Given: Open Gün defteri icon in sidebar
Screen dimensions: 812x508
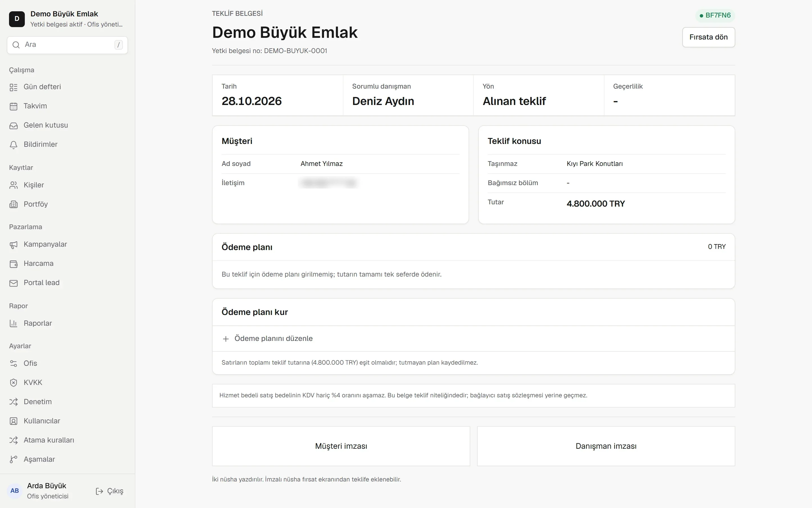Looking at the screenshot, I should pos(14,87).
